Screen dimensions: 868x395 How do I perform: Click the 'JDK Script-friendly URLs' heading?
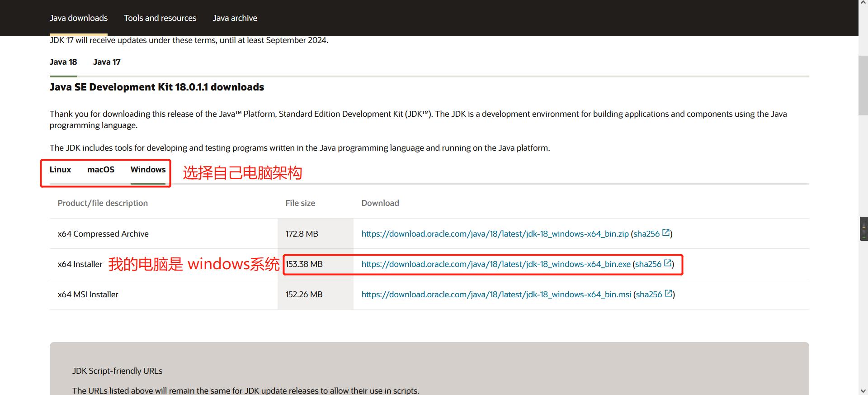[117, 371]
